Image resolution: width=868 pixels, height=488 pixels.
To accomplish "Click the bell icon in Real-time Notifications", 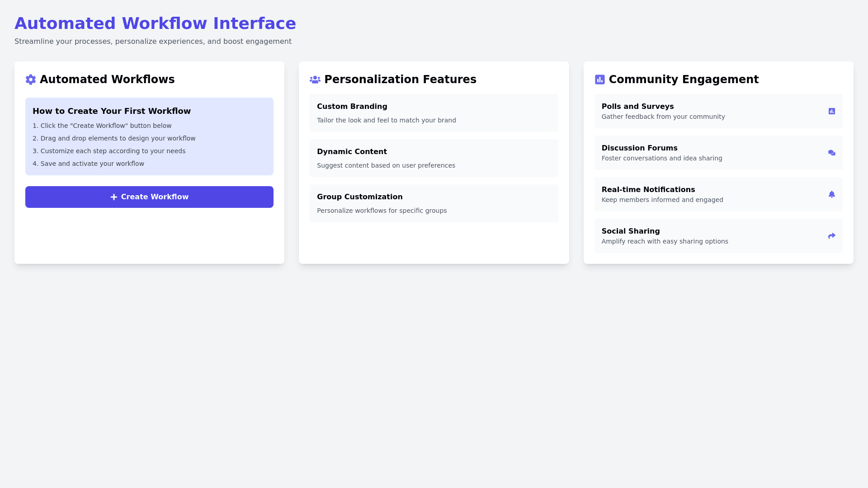I will [x=831, y=194].
